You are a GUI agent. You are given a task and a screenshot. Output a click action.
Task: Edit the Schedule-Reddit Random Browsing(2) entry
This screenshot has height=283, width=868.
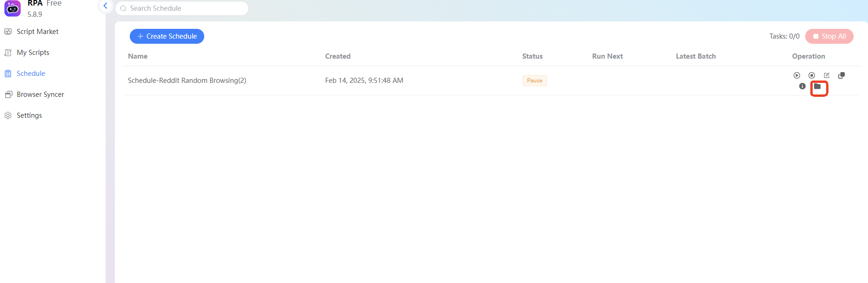827,75
